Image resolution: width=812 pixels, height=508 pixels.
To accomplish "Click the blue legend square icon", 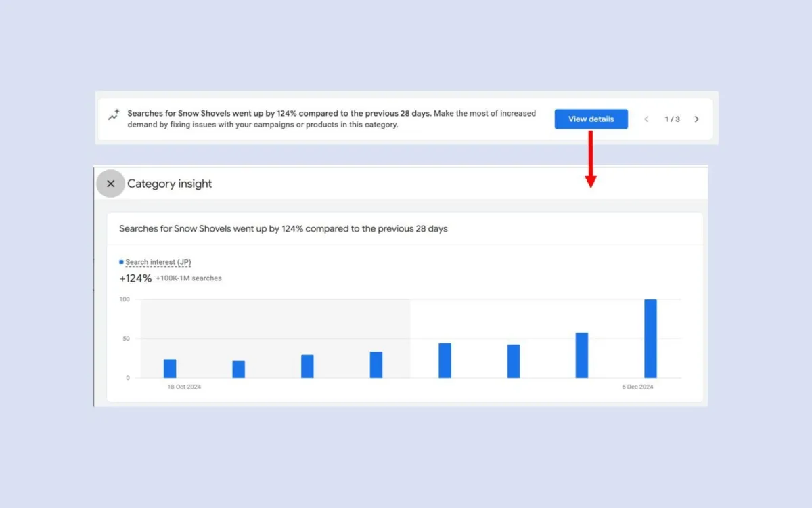I will point(122,261).
